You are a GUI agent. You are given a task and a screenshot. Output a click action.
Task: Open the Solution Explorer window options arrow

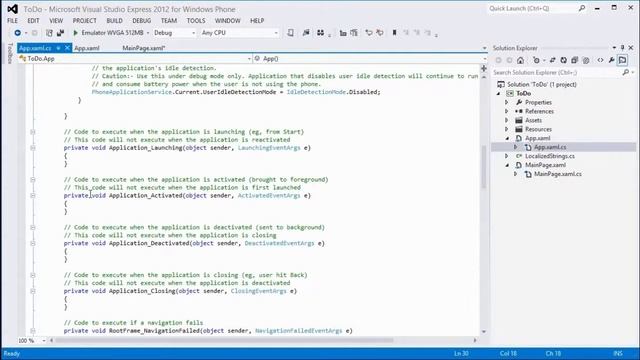point(614,48)
